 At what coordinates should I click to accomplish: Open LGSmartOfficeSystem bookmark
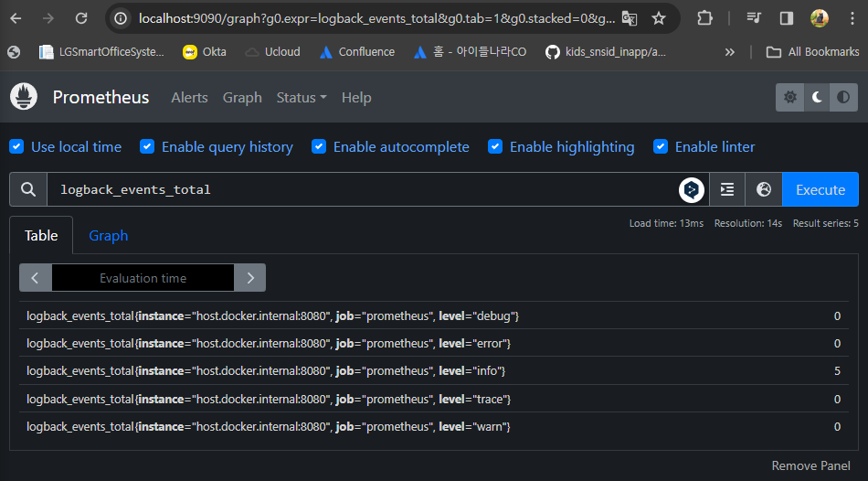pyautogui.click(x=101, y=52)
